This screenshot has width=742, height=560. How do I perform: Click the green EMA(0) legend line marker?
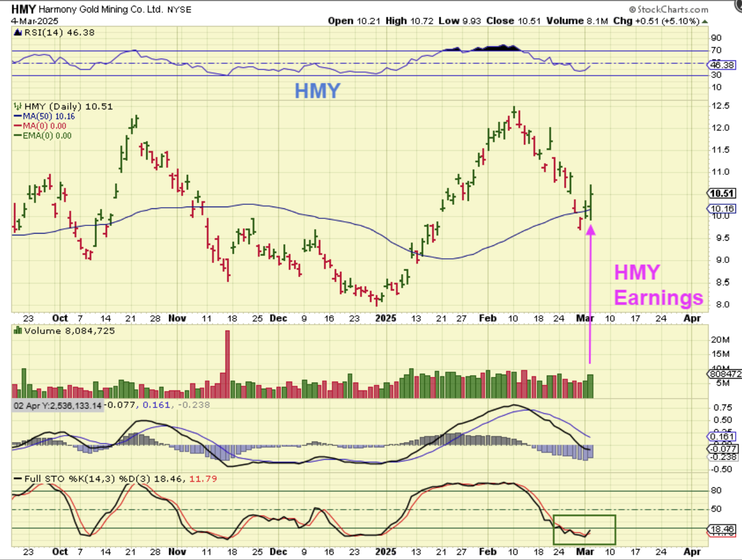coord(18,136)
